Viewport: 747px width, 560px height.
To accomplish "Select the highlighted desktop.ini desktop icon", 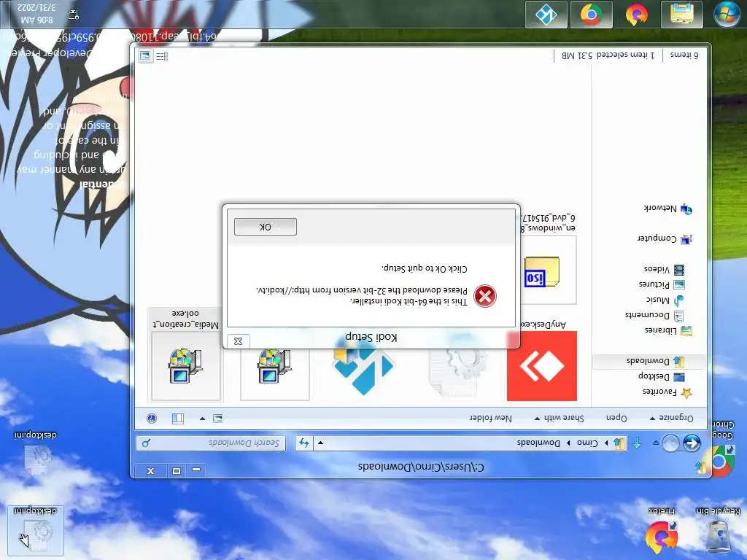I will coord(36,531).
